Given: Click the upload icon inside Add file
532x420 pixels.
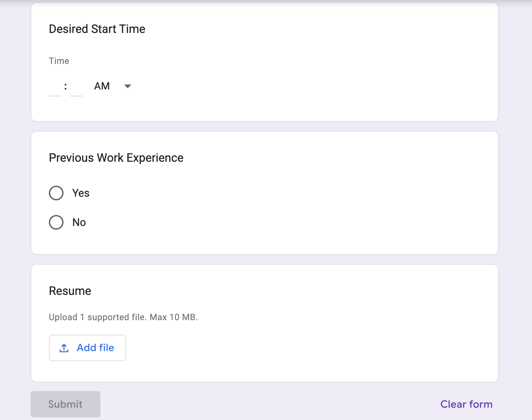Looking at the screenshot, I should pos(64,348).
